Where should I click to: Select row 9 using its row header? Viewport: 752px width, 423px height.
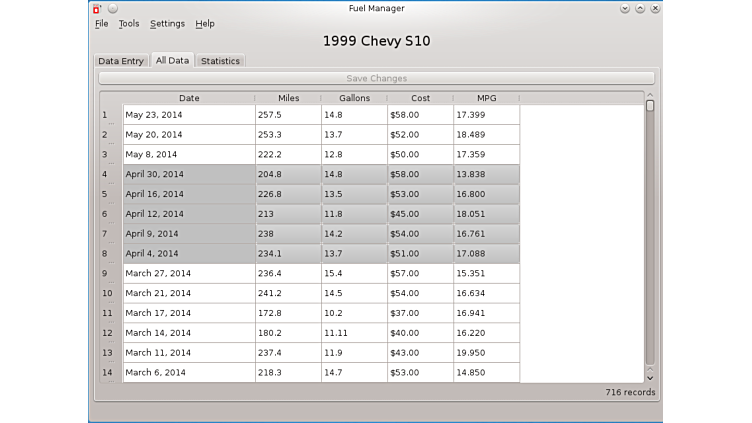tap(105, 273)
